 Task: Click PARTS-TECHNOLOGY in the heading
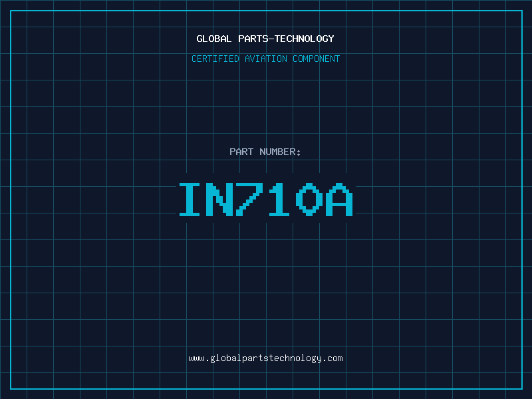286,39
